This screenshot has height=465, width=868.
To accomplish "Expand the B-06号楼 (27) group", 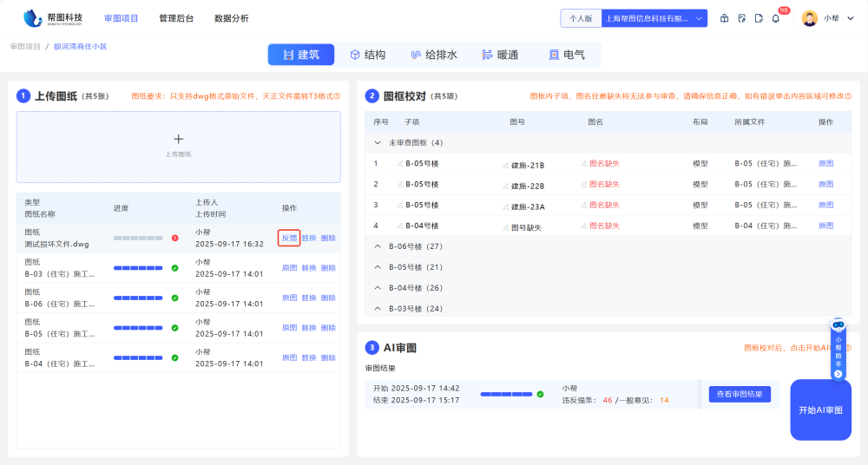I will click(x=378, y=246).
